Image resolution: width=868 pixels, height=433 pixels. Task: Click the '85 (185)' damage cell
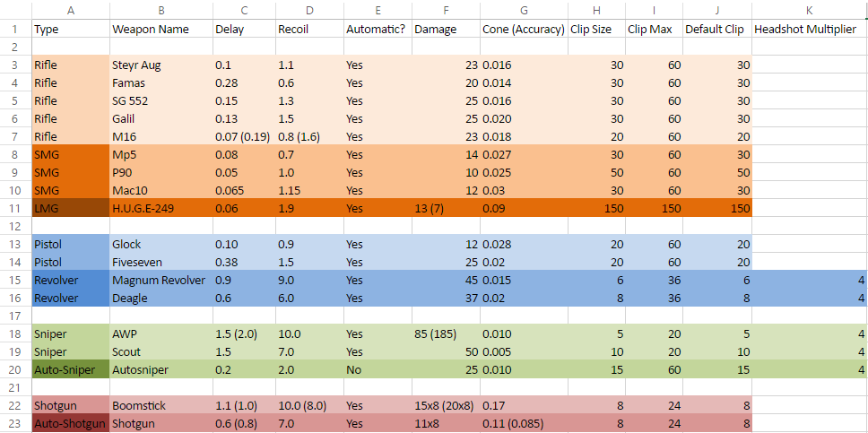point(447,334)
